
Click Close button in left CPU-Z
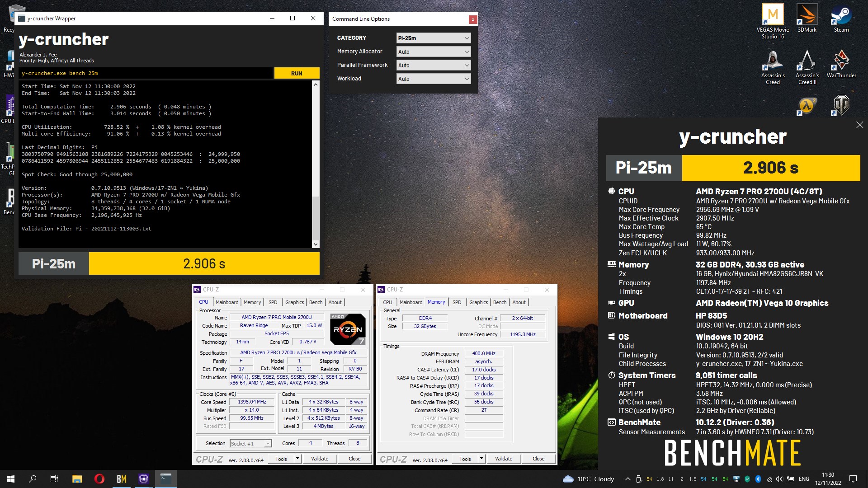coord(354,459)
